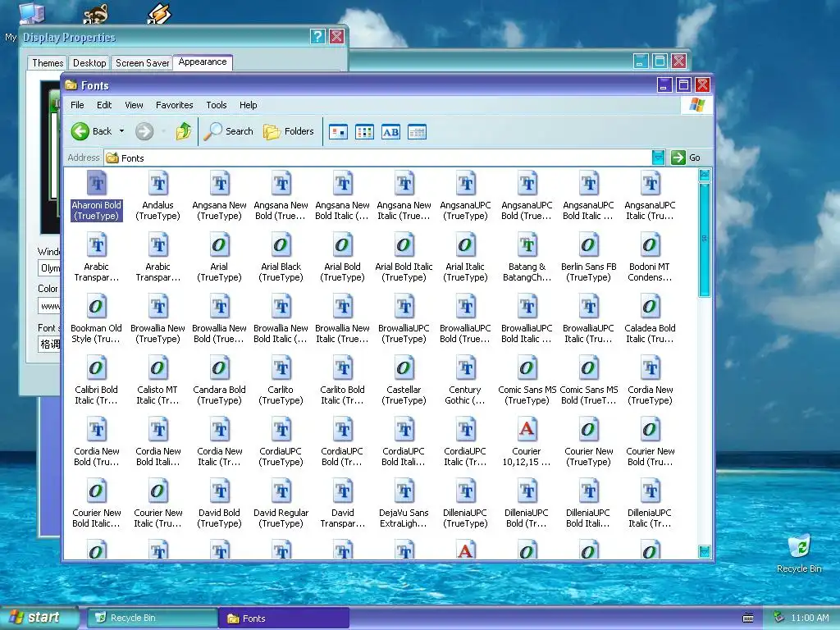Select the Century Gothic font icon
840x630 pixels.
(x=466, y=368)
